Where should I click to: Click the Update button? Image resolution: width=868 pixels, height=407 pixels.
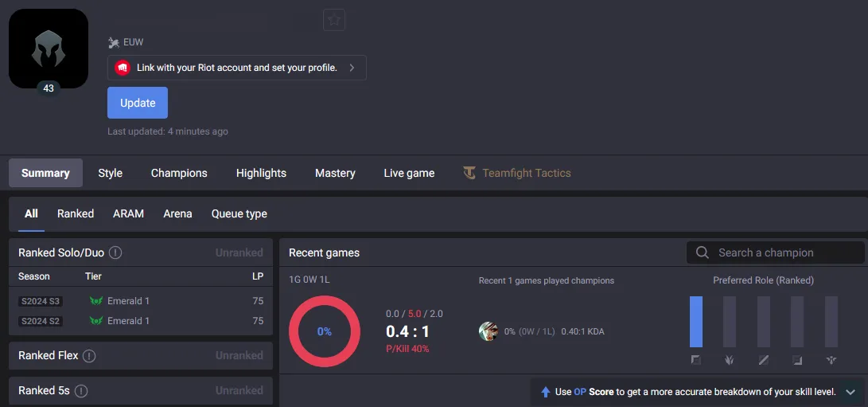point(138,103)
